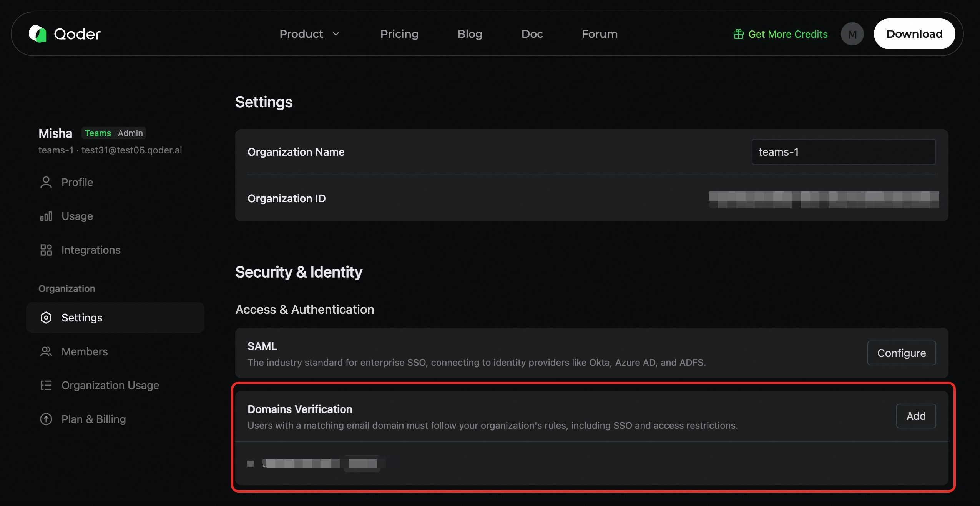The width and height of the screenshot is (980, 506).
Task: Add a domain for verification
Action: tap(916, 416)
